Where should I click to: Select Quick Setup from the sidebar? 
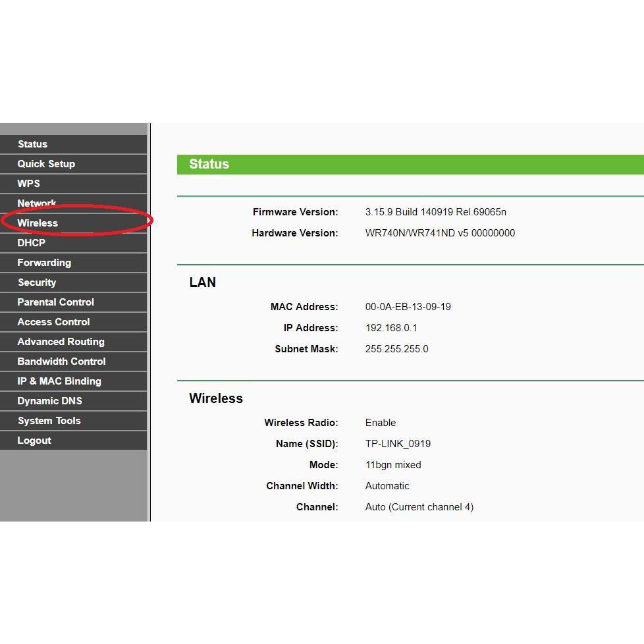46,164
